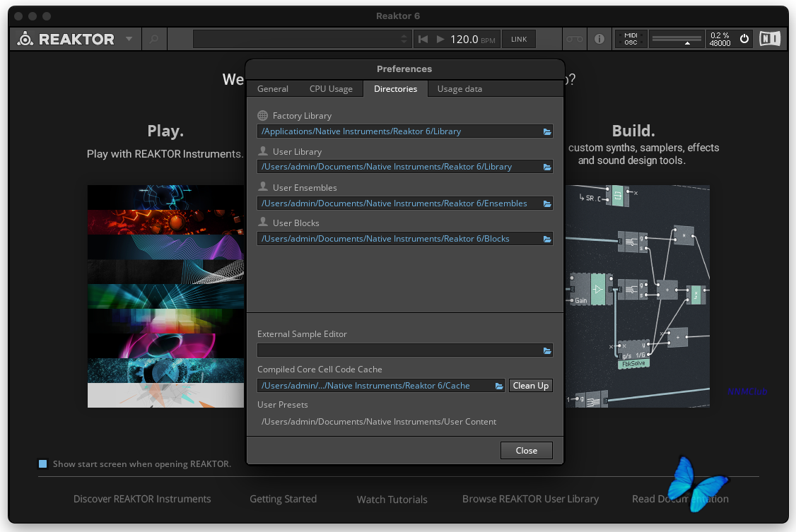The image size is (796, 532).
Task: Toggle the audio engine power button
Action: pos(744,39)
